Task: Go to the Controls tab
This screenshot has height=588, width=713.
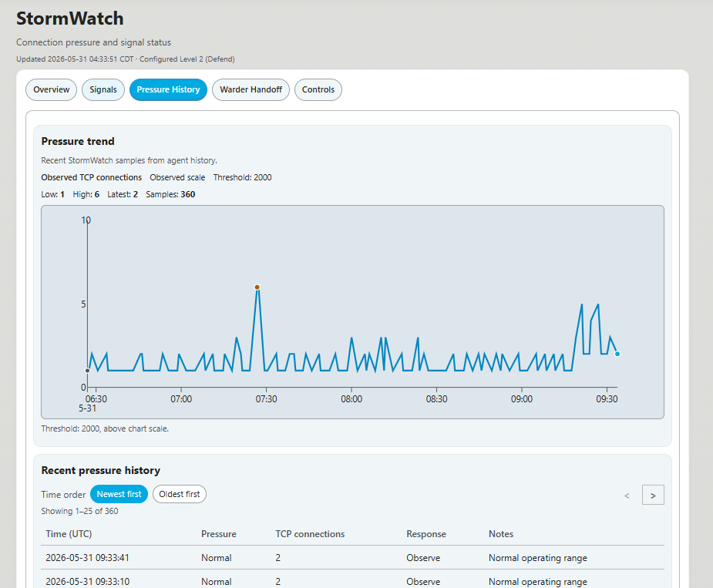Action: tap(318, 89)
